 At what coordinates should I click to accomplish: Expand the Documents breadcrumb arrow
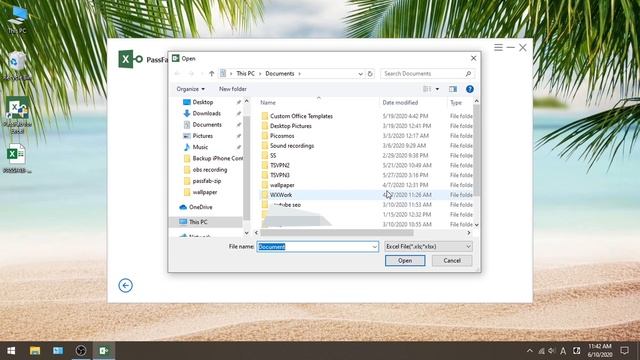tap(299, 74)
